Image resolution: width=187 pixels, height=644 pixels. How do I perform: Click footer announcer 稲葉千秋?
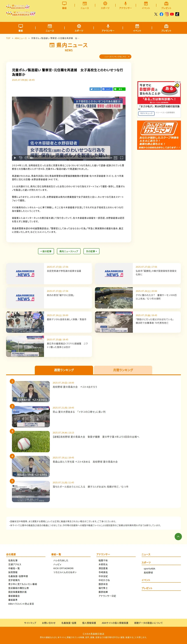(x=103, y=561)
